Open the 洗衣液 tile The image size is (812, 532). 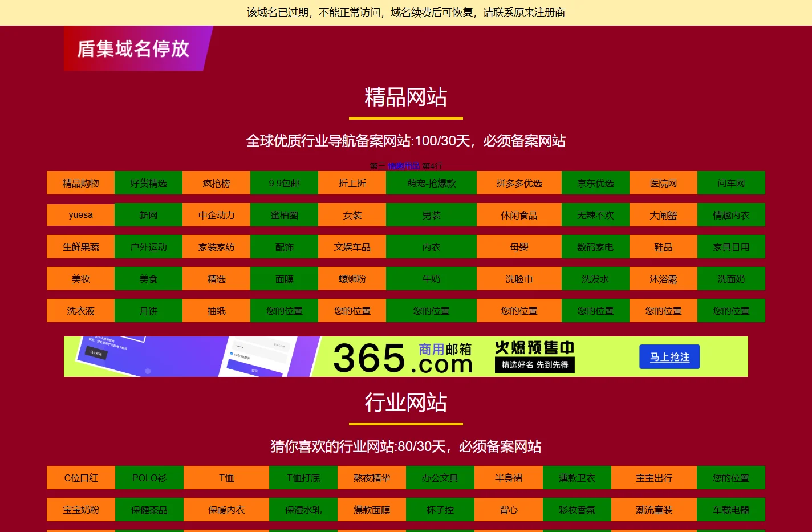click(x=80, y=311)
